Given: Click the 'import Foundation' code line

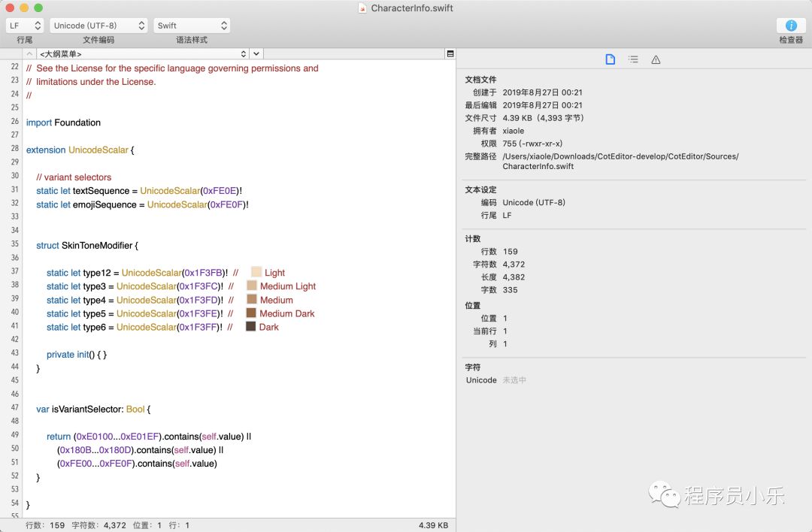Looking at the screenshot, I should point(63,122).
